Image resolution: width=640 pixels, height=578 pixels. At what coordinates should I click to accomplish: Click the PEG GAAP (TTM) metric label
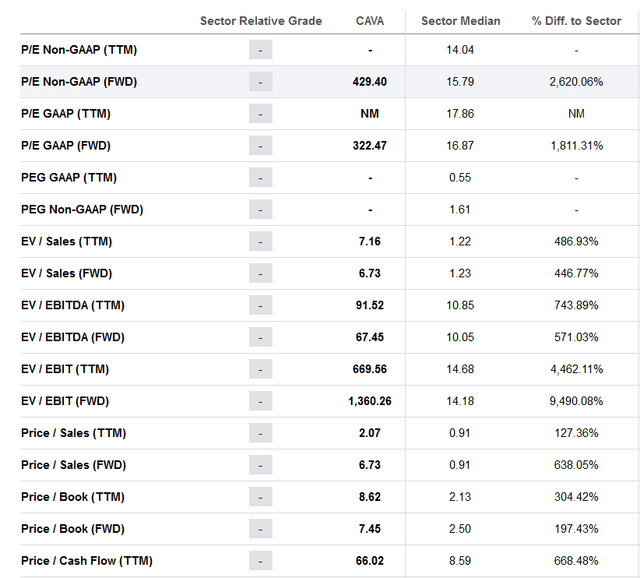[x=68, y=178]
